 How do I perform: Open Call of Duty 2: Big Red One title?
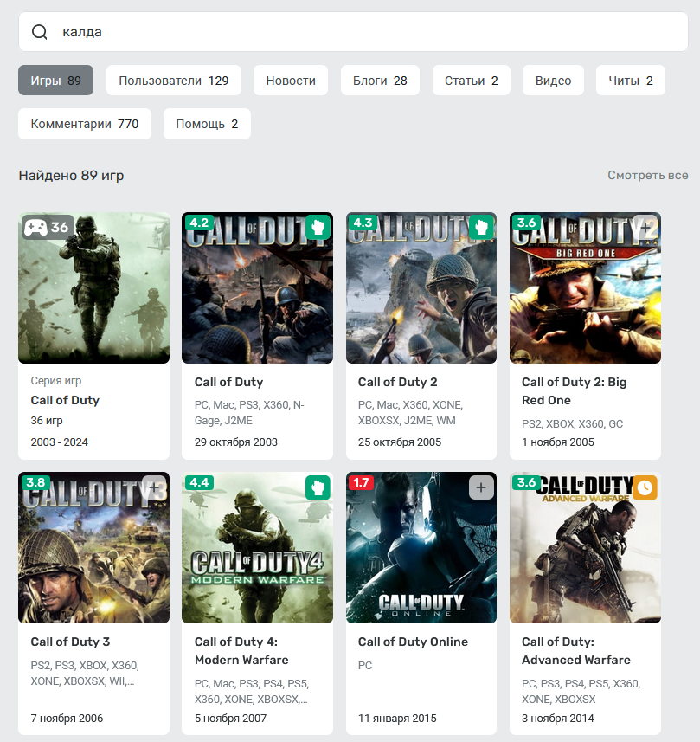click(x=575, y=390)
